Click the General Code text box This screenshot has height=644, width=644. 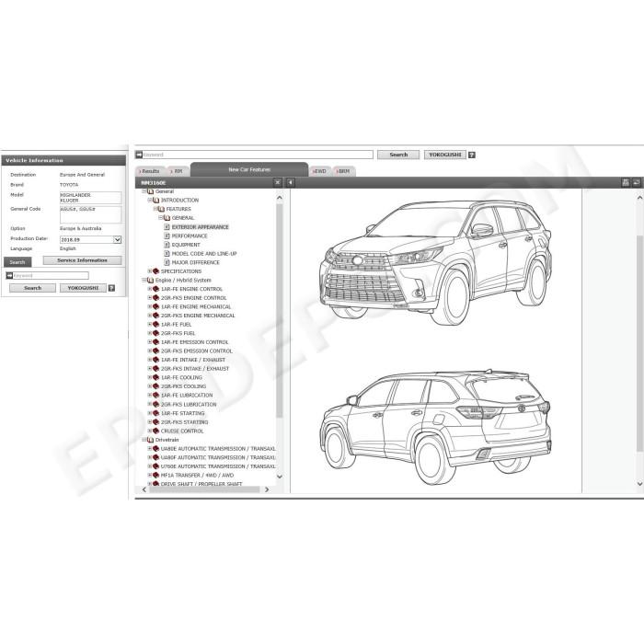click(x=90, y=214)
